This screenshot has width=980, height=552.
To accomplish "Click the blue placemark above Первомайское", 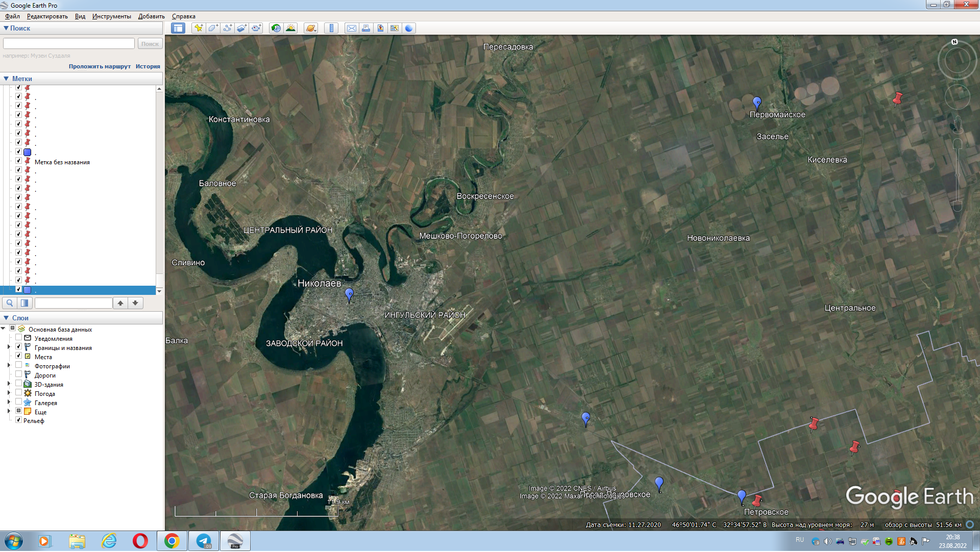I will point(757,104).
